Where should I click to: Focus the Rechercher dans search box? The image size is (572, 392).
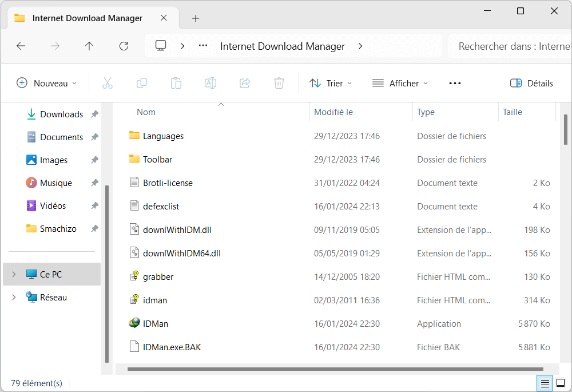[509, 46]
